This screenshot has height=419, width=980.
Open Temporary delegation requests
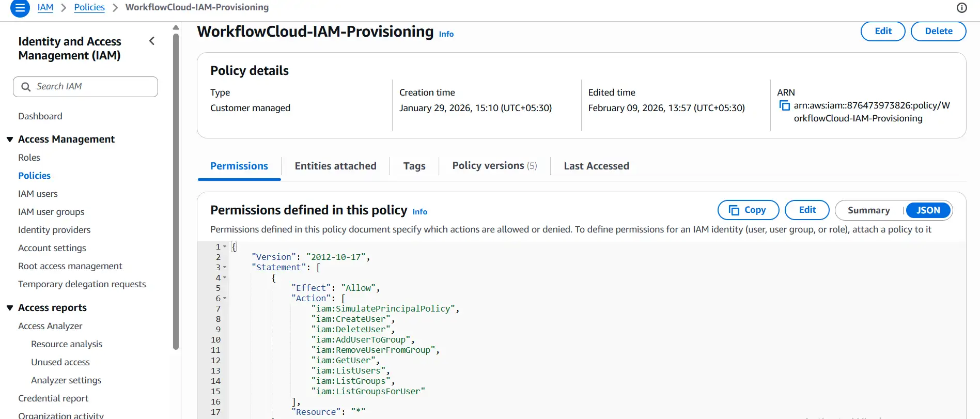click(x=82, y=284)
